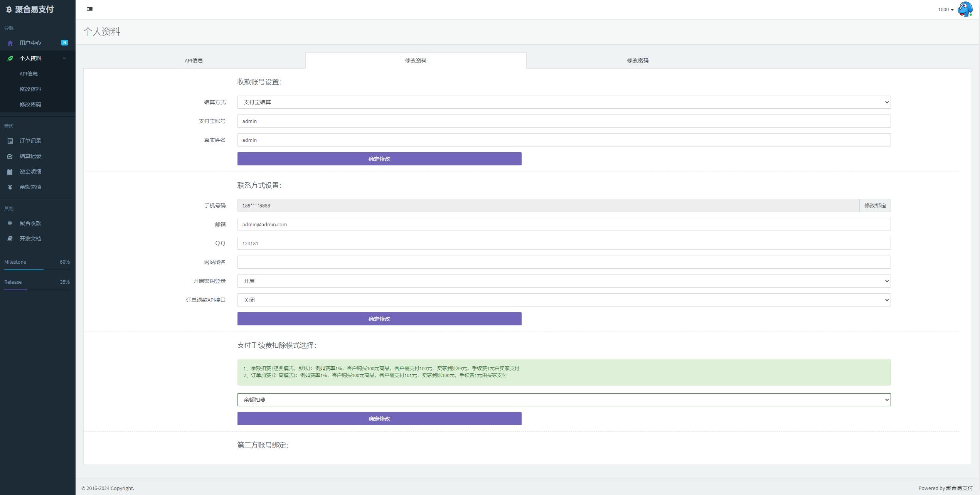Click the Milestone 60% progress bar
This screenshot has height=495, width=980.
(x=37, y=270)
